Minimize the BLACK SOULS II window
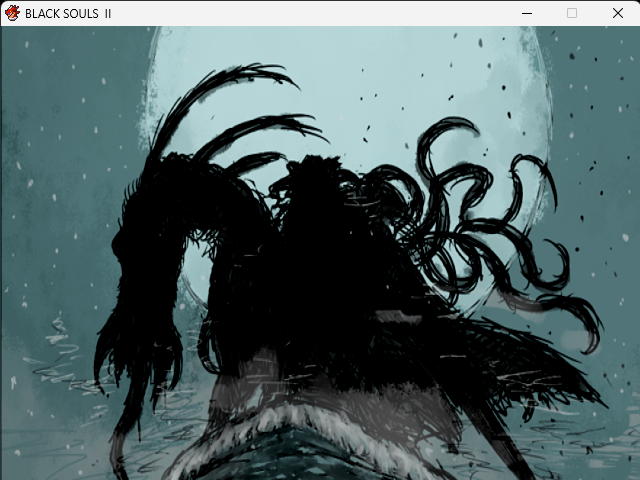 pos(526,13)
